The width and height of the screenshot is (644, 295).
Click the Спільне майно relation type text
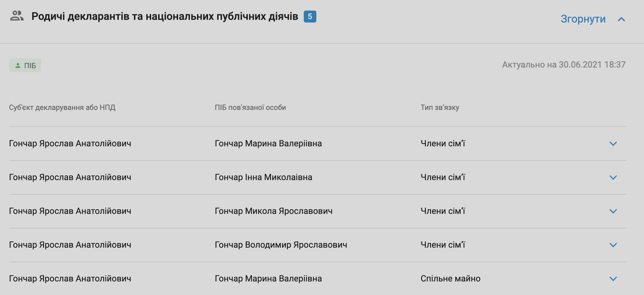point(450,279)
